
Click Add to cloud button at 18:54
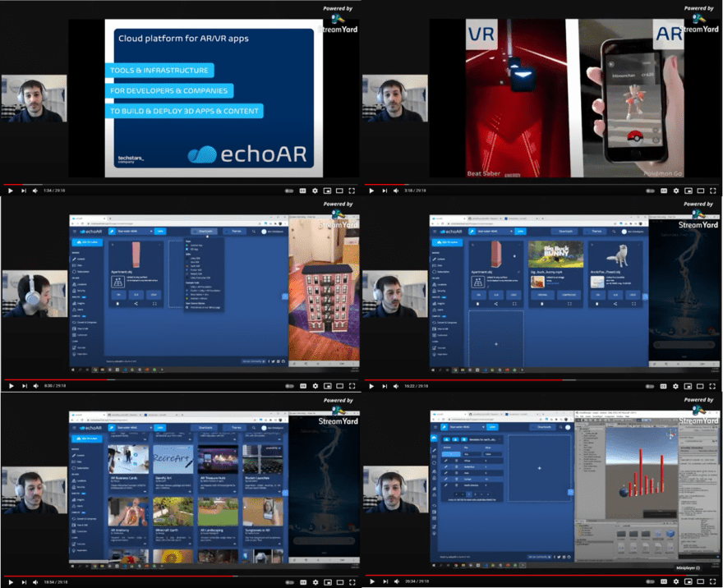click(x=87, y=439)
